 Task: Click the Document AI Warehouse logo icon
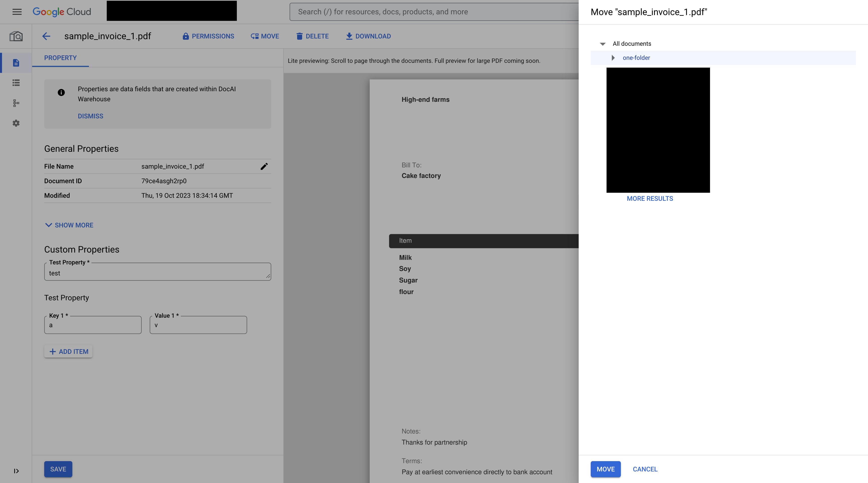(x=16, y=36)
